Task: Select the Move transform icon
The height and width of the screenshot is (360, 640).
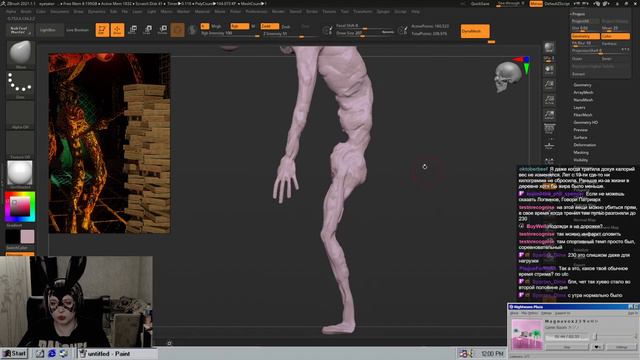Action: click(133, 30)
